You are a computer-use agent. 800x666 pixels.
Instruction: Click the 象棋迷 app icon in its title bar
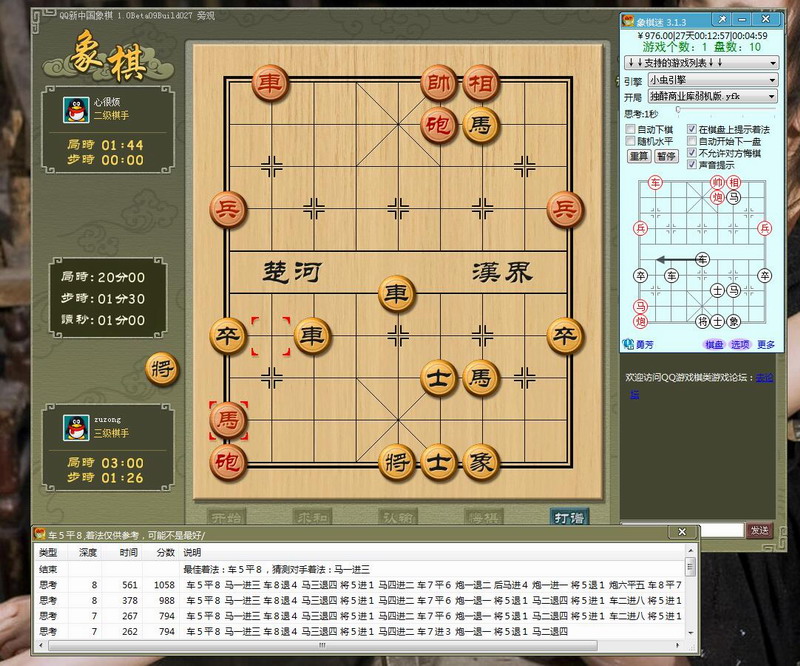[x=628, y=21]
